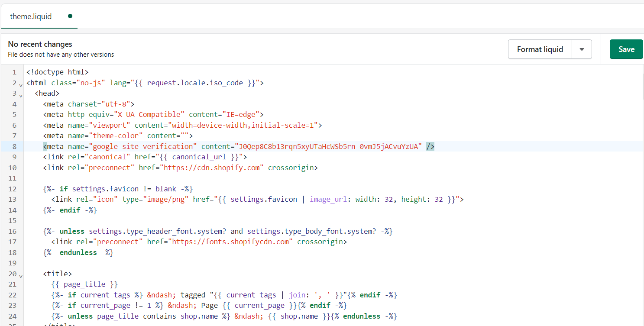Click the page_title output on line 21
Screen dimensions: 644x326
(84, 284)
